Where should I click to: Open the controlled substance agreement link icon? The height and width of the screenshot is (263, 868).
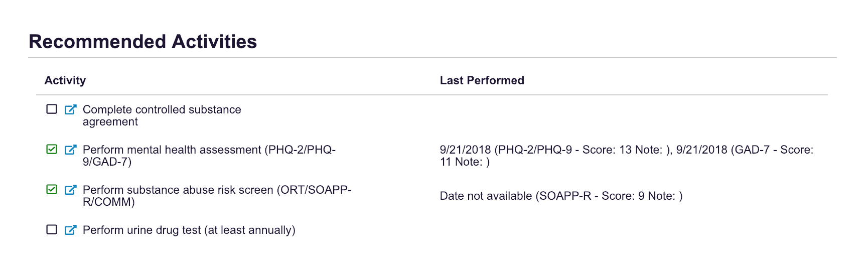pos(71,109)
